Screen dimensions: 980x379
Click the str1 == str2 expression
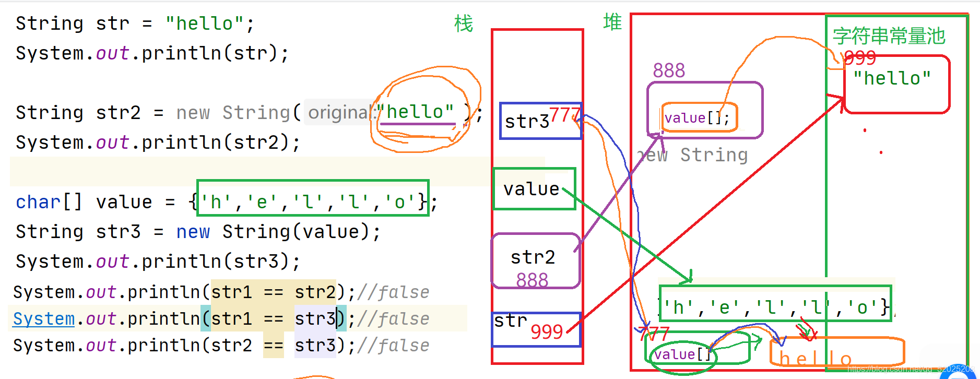[273, 292]
